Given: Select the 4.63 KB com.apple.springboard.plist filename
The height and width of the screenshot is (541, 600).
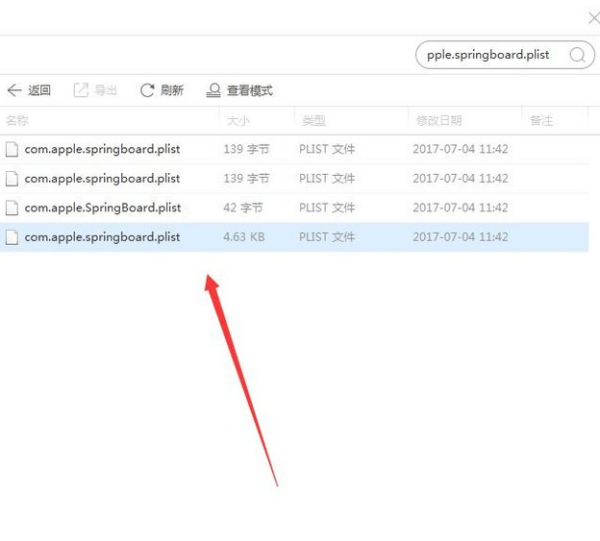Looking at the screenshot, I should click(102, 237).
